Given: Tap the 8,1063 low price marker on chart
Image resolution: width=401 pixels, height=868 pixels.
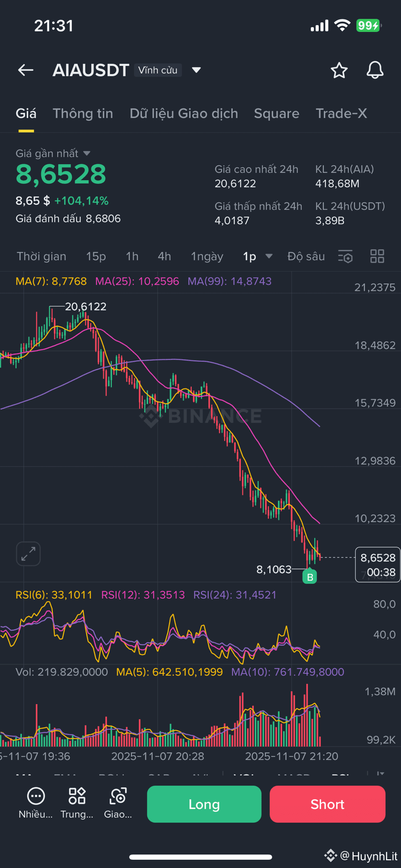Looking at the screenshot, I should point(274,569).
